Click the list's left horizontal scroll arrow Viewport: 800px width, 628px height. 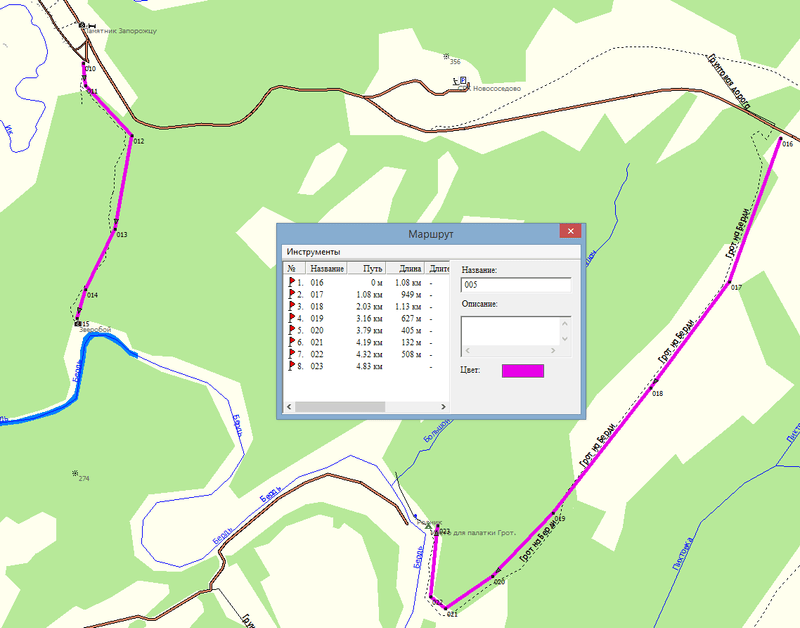[x=289, y=407]
